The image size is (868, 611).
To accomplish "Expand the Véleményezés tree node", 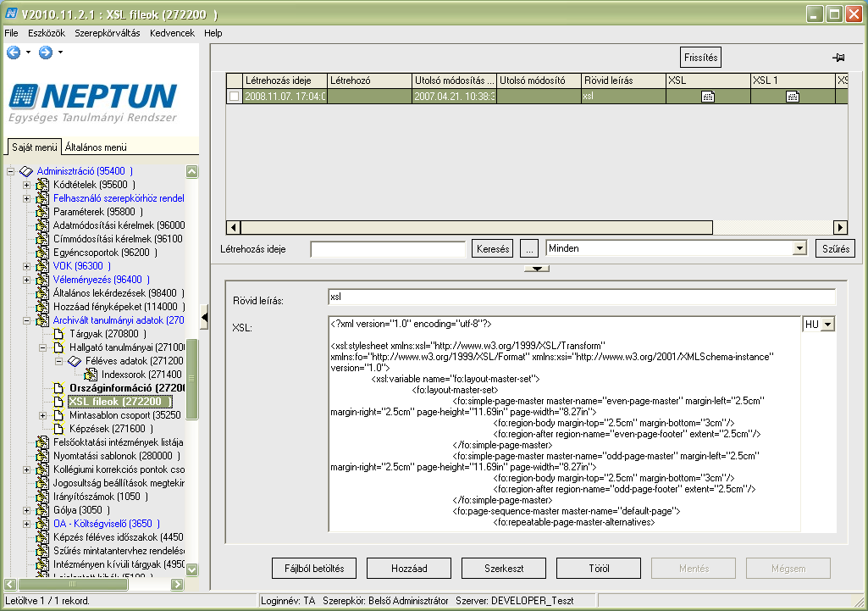I will (26, 280).
